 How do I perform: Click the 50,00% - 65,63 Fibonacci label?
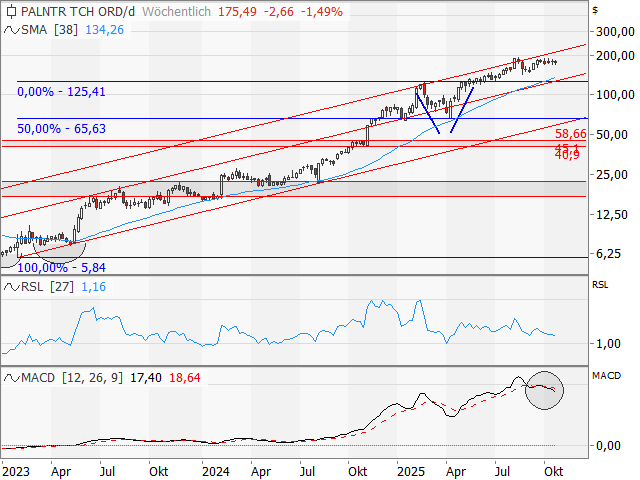61,130
